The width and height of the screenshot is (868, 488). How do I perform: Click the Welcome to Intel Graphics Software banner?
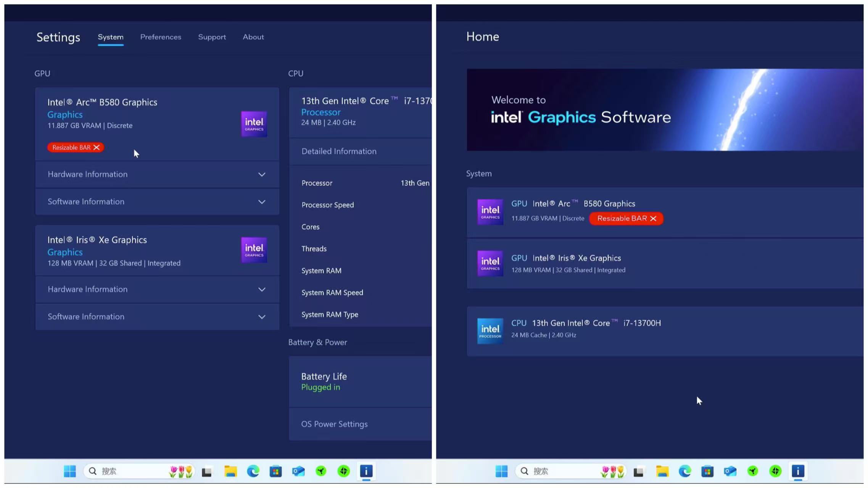pos(665,110)
